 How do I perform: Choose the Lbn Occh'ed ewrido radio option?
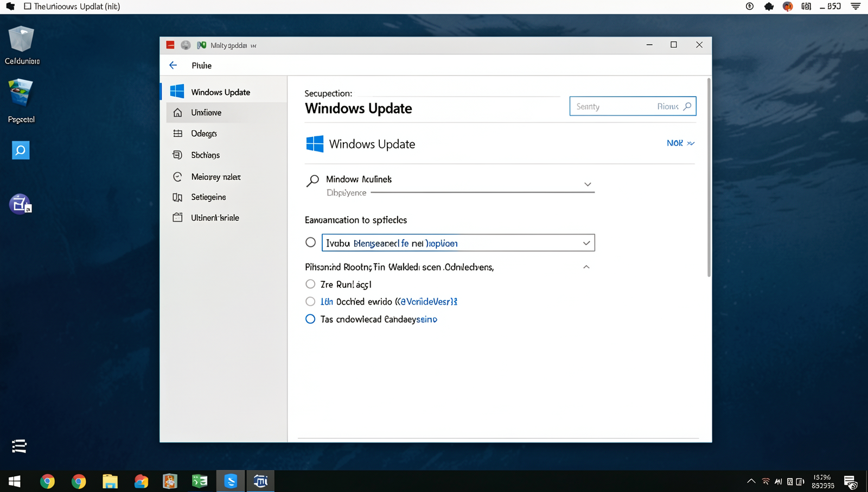point(310,301)
